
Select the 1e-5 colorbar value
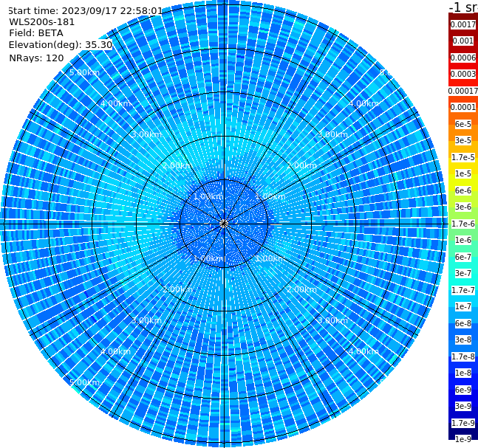(x=463, y=173)
